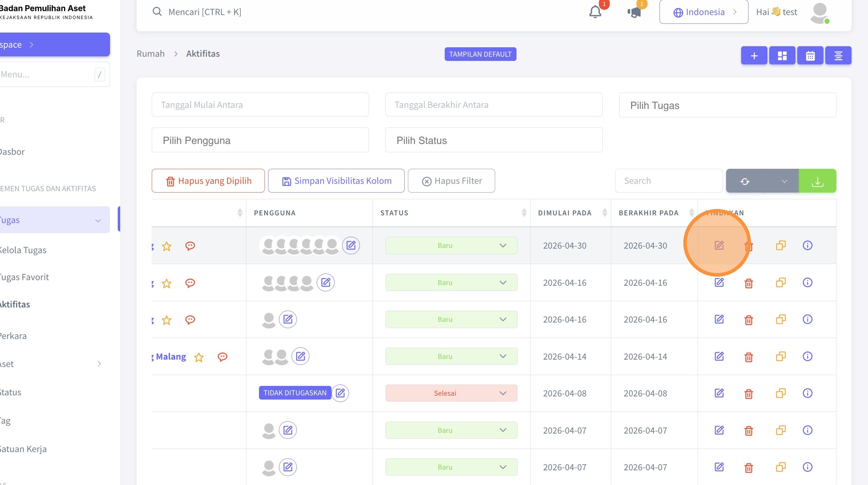Screen dimensions: 868x485
Task: Open the announcements megaphone icon
Action: pyautogui.click(x=634, y=12)
